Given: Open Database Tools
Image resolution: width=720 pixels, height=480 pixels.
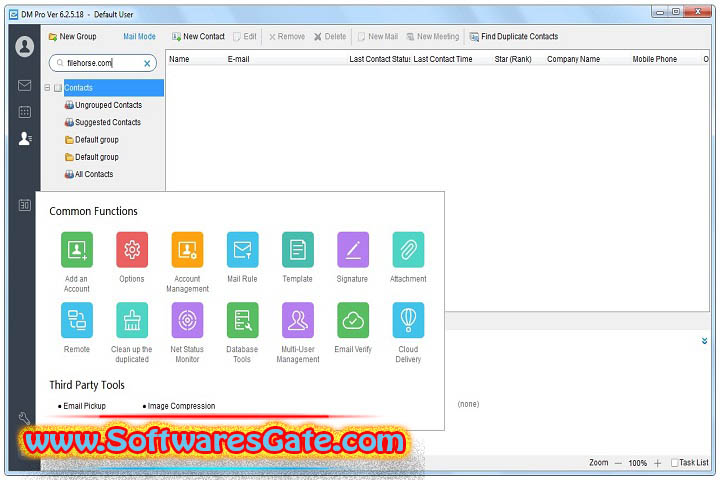Looking at the screenshot, I should pyautogui.click(x=242, y=320).
